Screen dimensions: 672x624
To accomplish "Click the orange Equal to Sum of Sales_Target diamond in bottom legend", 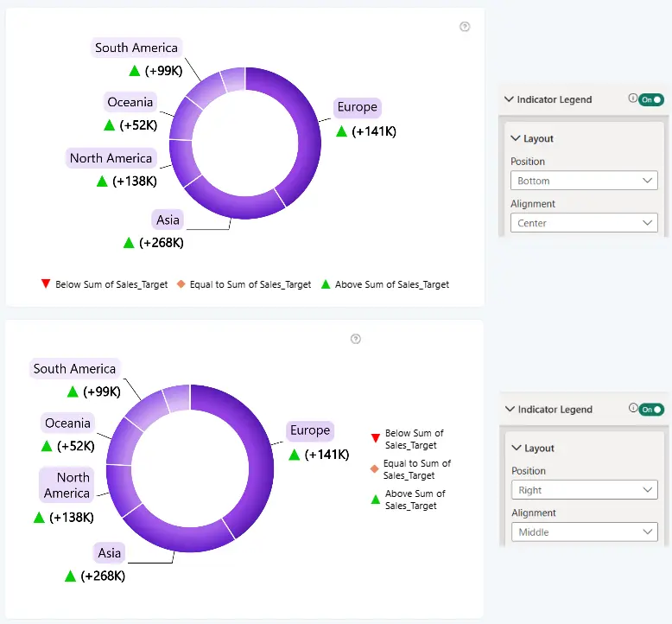I will point(181,283).
